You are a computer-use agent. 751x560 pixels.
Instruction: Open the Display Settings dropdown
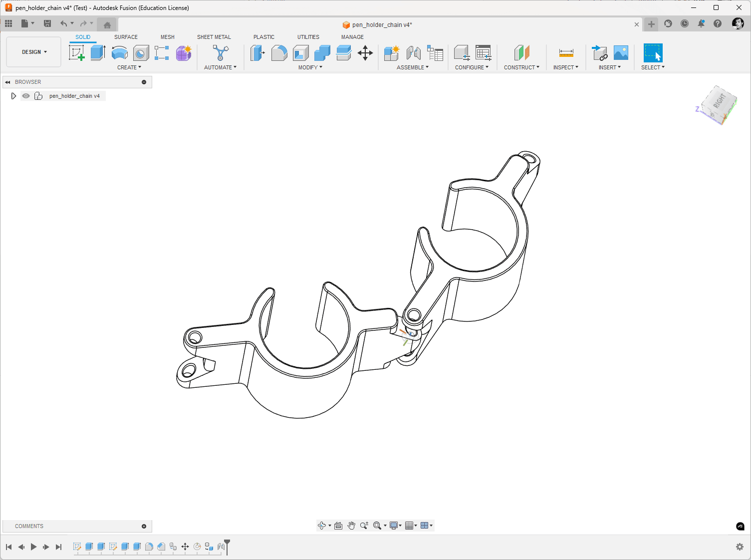point(396,526)
